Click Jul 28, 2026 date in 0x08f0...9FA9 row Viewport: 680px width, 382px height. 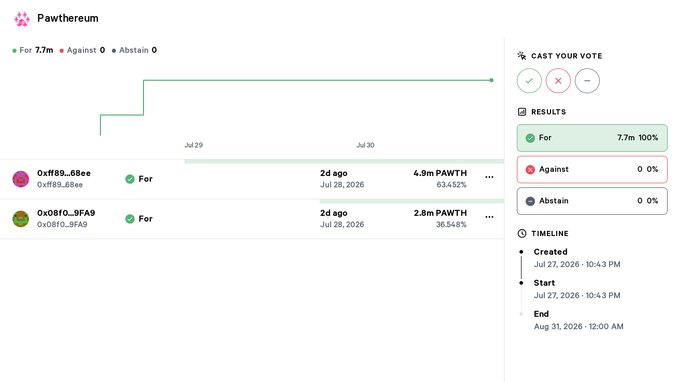click(x=342, y=225)
